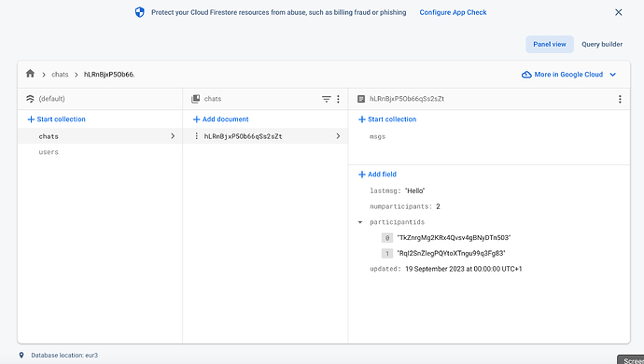Open More in Google Cloud link
The image size is (644, 364).
(x=568, y=75)
